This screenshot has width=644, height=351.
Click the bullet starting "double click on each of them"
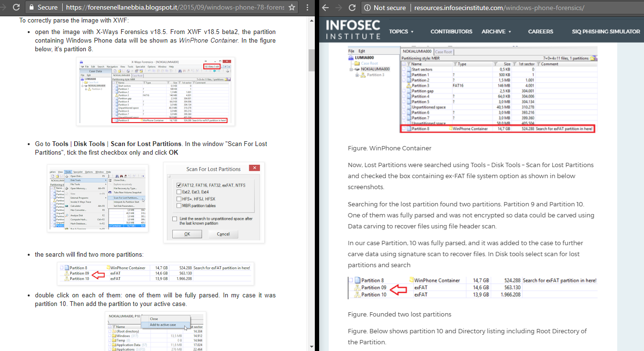point(155,300)
